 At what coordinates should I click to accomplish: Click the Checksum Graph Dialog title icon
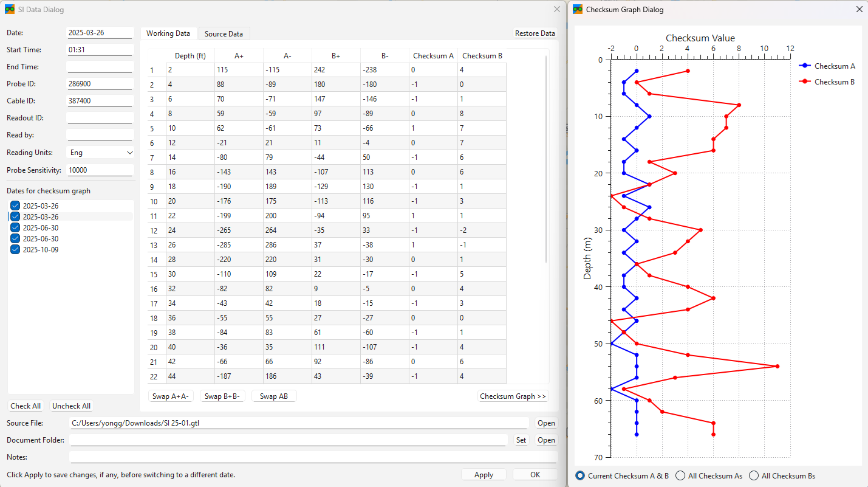[578, 10]
